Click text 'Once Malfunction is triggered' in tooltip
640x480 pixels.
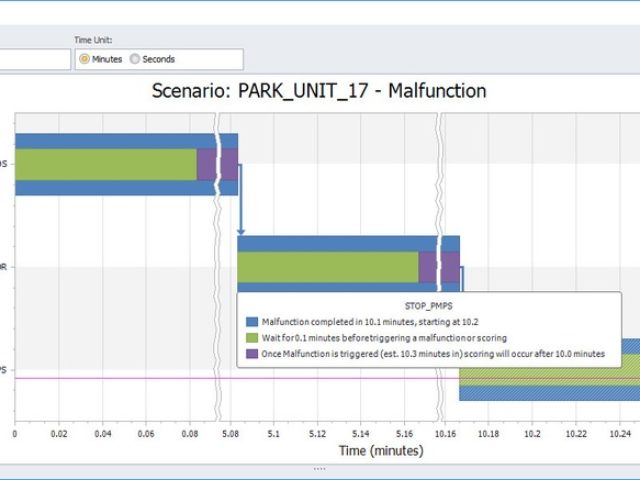pyautogui.click(x=320, y=354)
